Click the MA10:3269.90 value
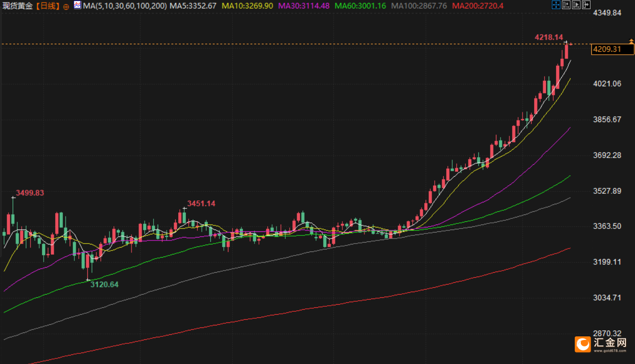 coord(247,6)
